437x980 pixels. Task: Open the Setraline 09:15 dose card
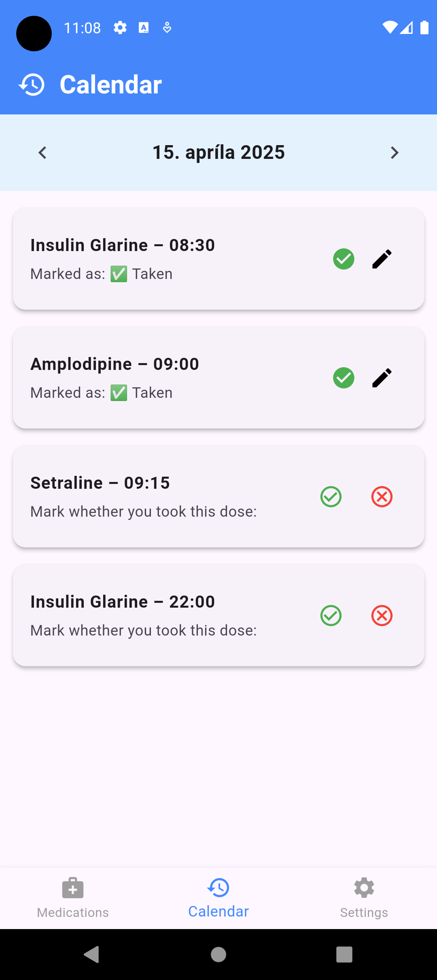218,496
